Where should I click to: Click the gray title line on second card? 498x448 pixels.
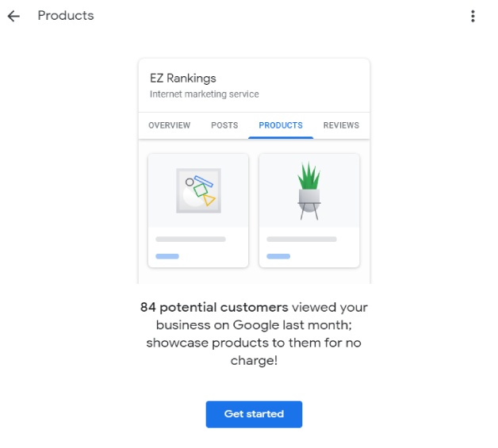point(301,239)
